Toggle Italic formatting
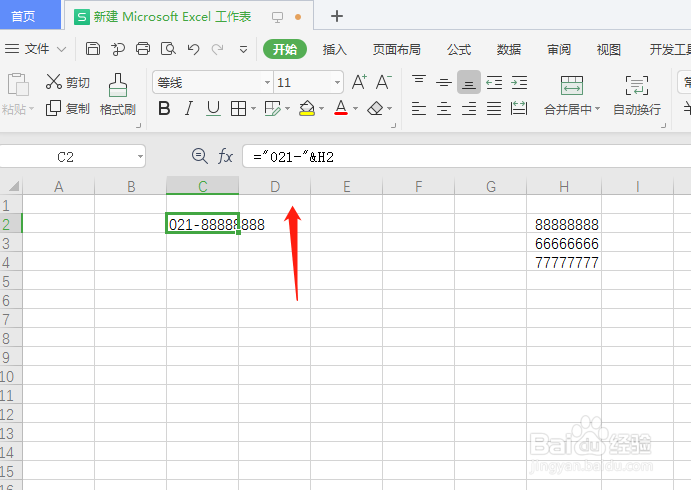Screen dimensions: 691x490 (x=189, y=108)
